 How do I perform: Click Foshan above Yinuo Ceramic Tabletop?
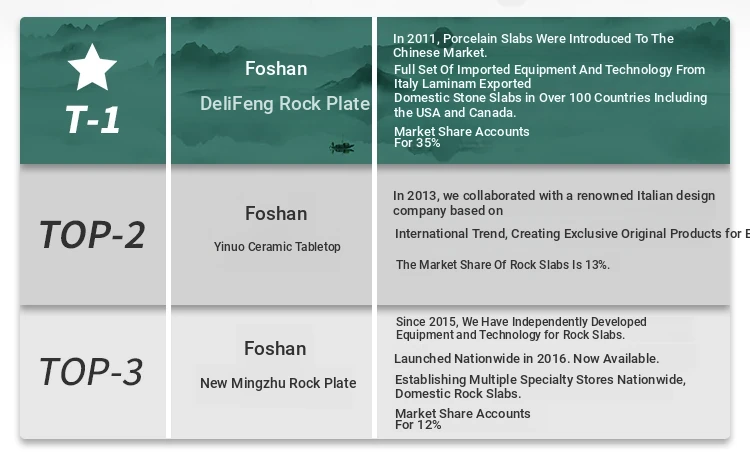(x=276, y=213)
